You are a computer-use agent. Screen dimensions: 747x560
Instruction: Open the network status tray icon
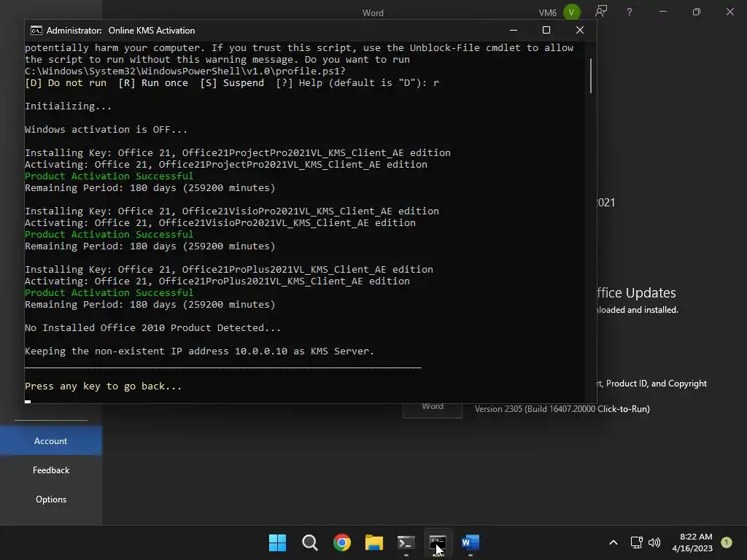point(636,542)
